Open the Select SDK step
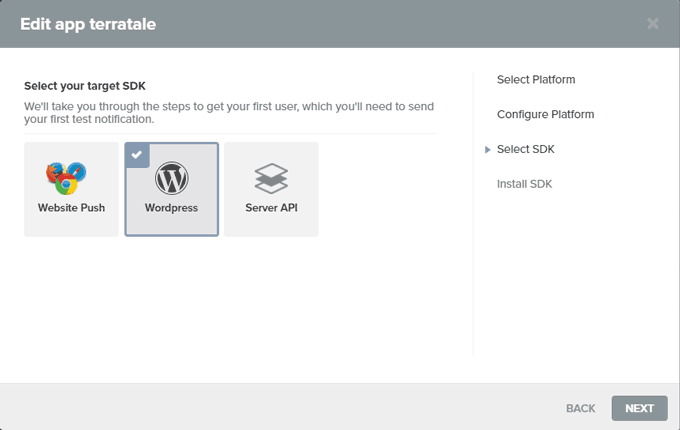 coord(526,149)
